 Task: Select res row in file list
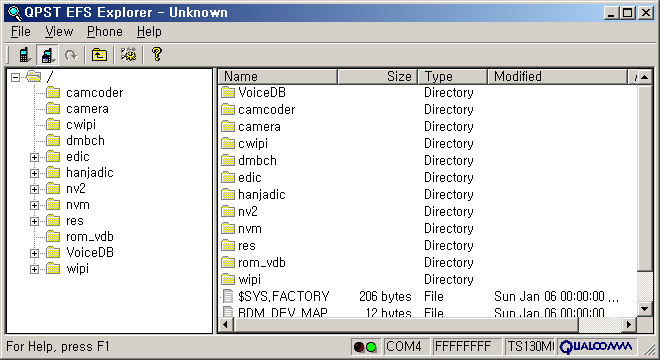[x=428, y=245]
